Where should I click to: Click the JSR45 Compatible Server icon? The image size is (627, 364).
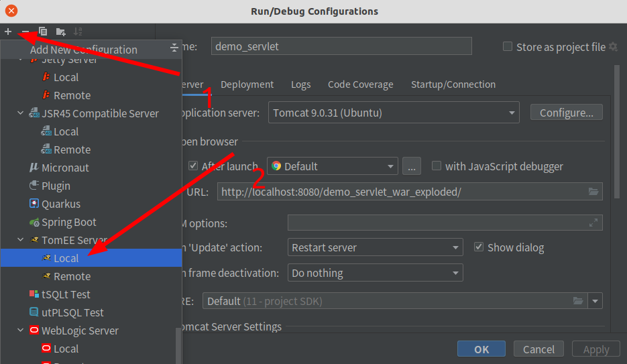[34, 113]
